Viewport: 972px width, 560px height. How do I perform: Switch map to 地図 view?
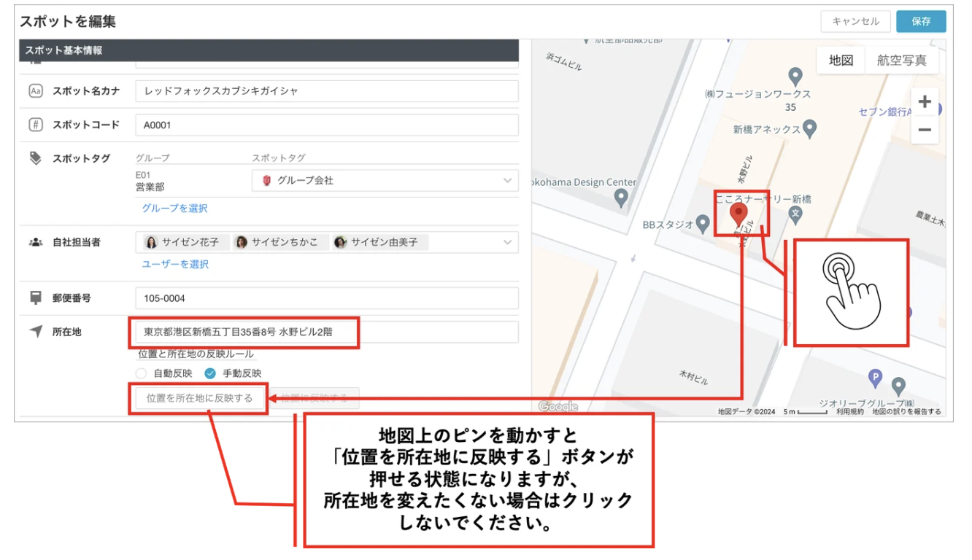(841, 61)
